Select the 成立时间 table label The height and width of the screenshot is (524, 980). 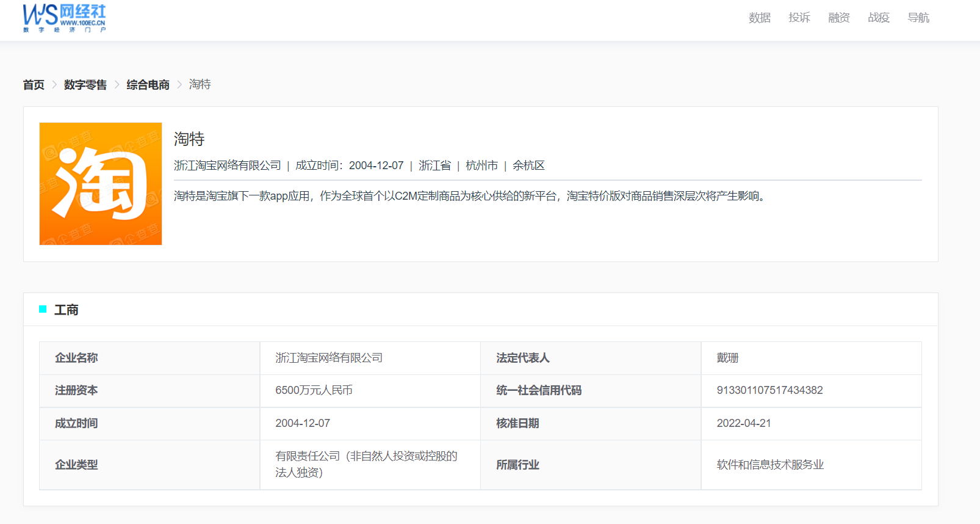[76, 423]
